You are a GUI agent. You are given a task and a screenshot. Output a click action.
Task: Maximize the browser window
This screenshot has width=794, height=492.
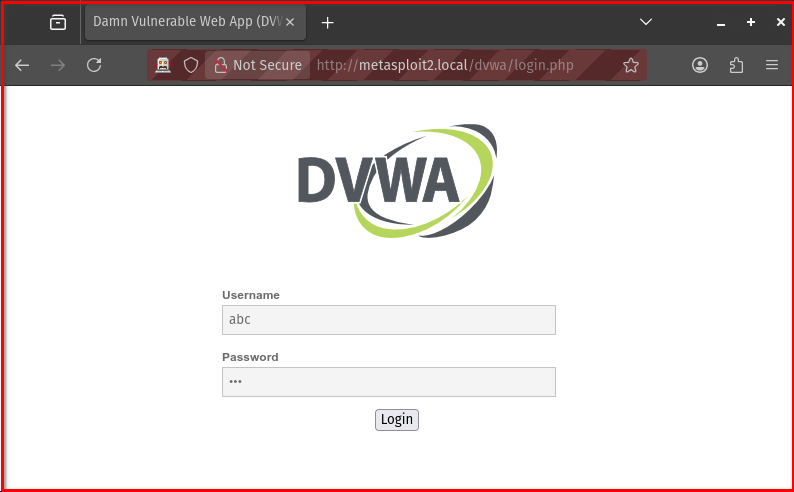coord(751,22)
